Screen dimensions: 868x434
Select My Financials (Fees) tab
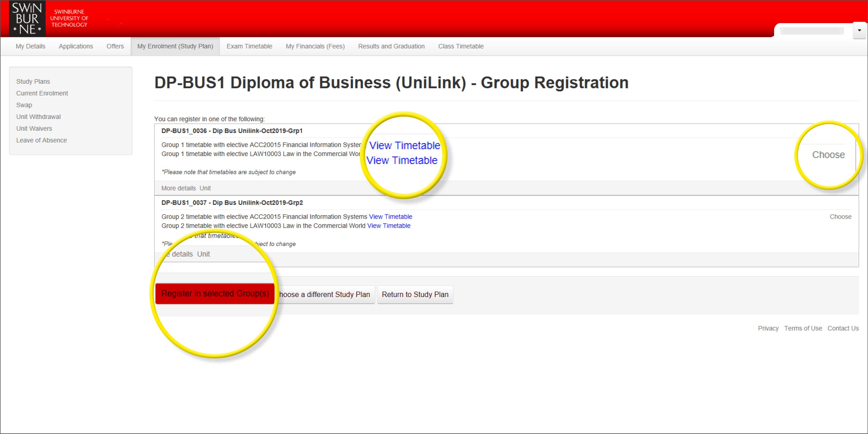315,47
